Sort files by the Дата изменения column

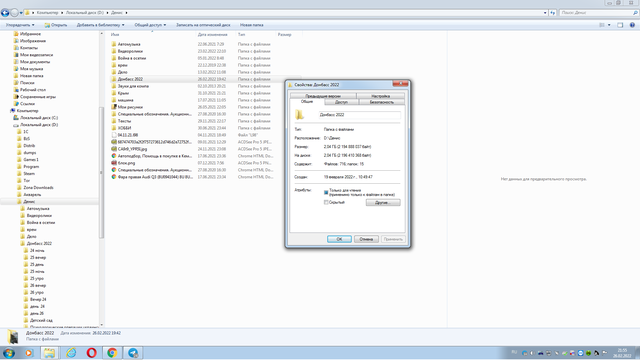coord(213,35)
